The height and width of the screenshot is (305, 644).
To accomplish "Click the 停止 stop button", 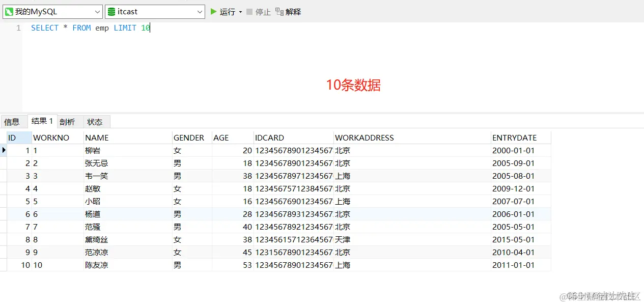I will pos(259,12).
